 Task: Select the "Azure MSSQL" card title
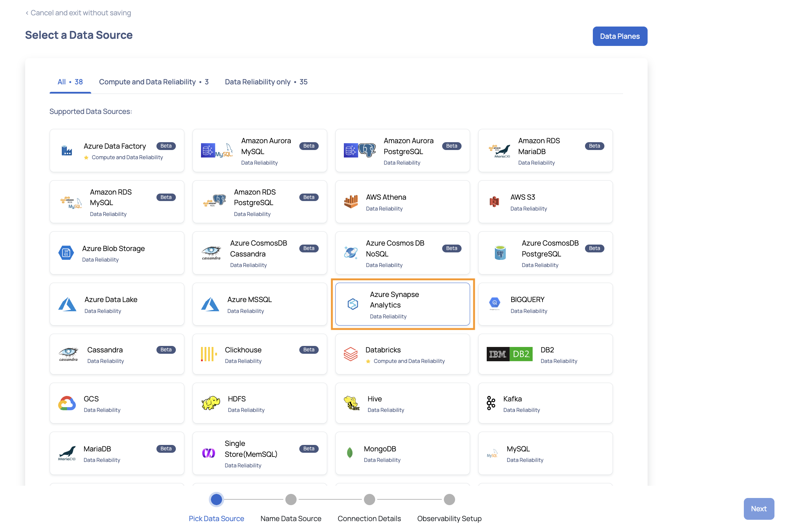click(250, 300)
